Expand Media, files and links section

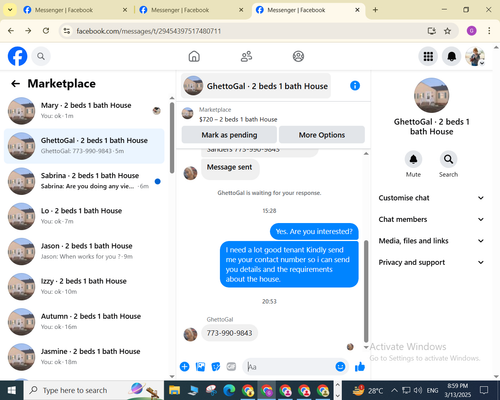click(431, 241)
